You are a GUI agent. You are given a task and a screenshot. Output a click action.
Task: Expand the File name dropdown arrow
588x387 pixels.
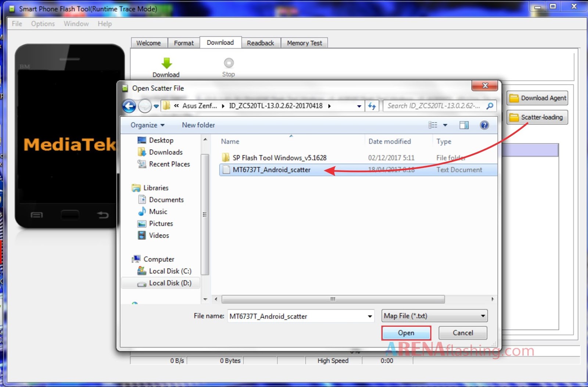370,316
